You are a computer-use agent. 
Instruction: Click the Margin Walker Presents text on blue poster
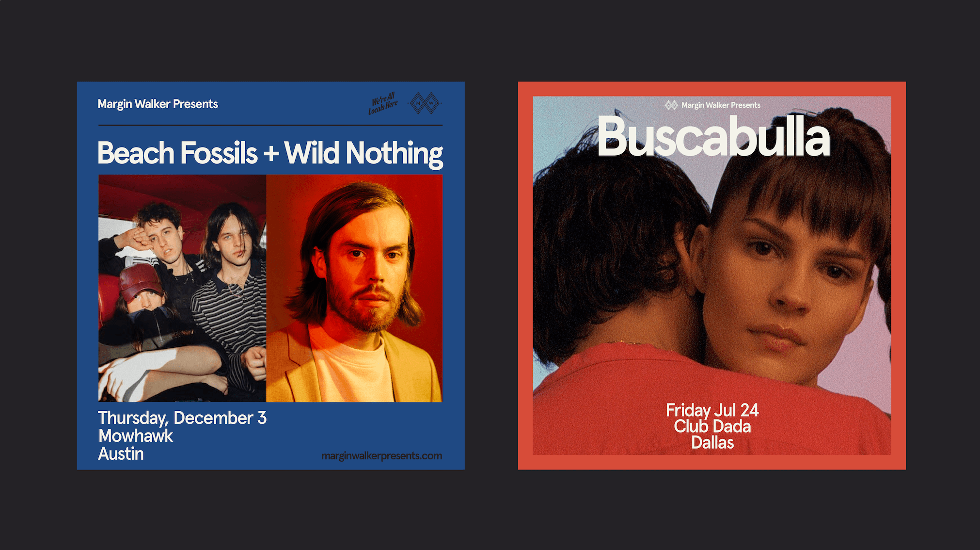click(x=158, y=104)
